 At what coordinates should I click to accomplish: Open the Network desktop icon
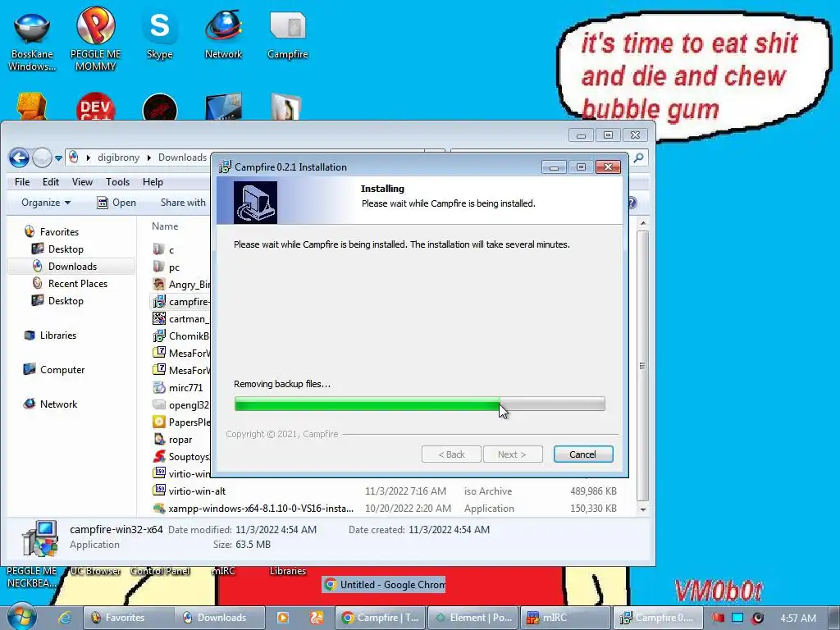(x=223, y=34)
